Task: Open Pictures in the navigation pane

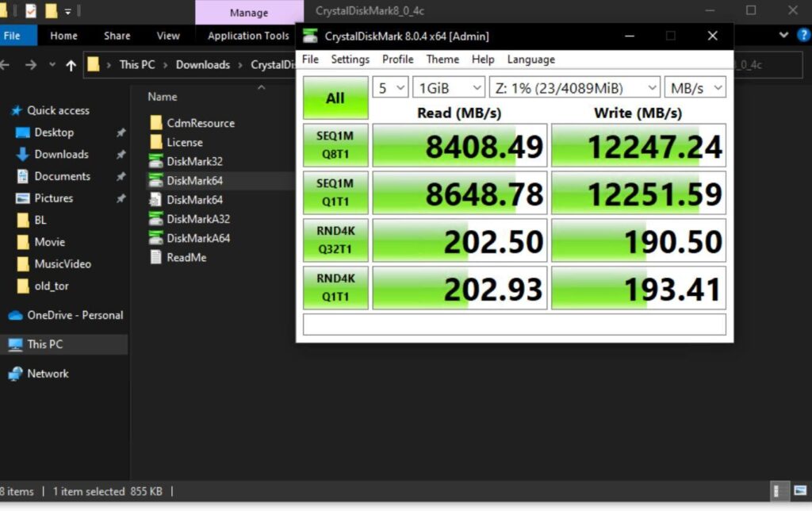Action: (53, 198)
